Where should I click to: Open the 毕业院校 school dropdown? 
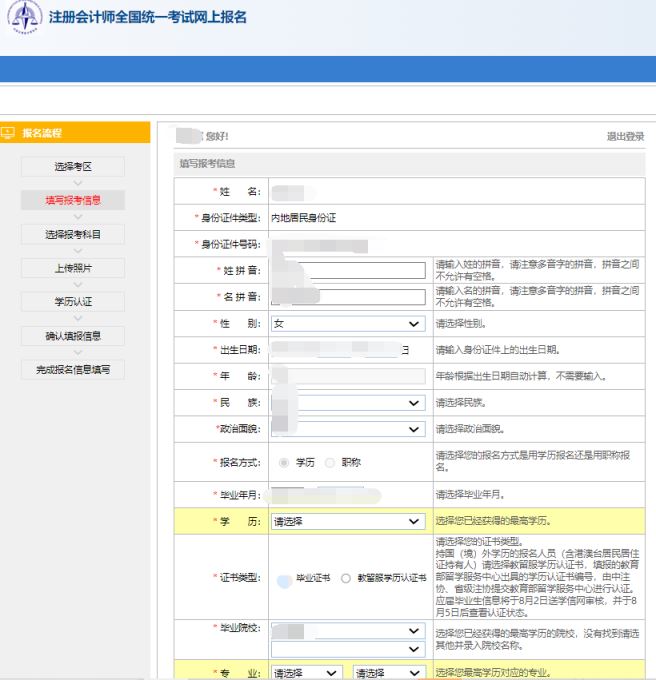tap(347, 631)
